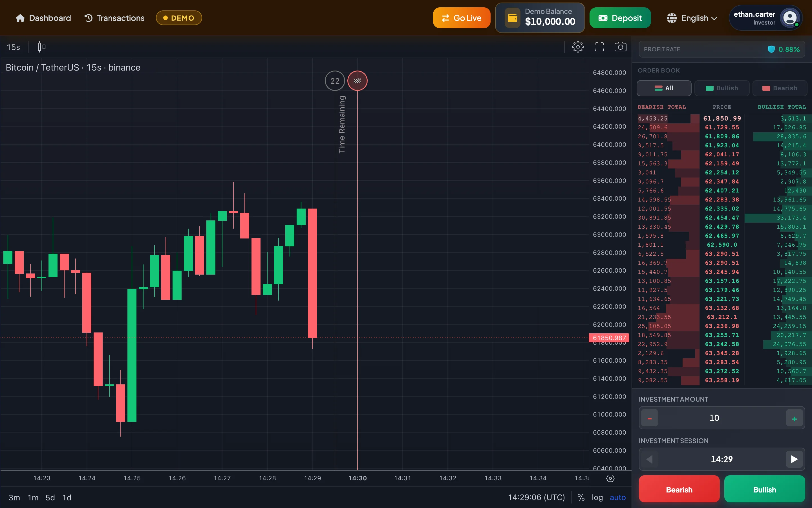
Task: Click the current price label 61850.987
Action: coord(609,338)
